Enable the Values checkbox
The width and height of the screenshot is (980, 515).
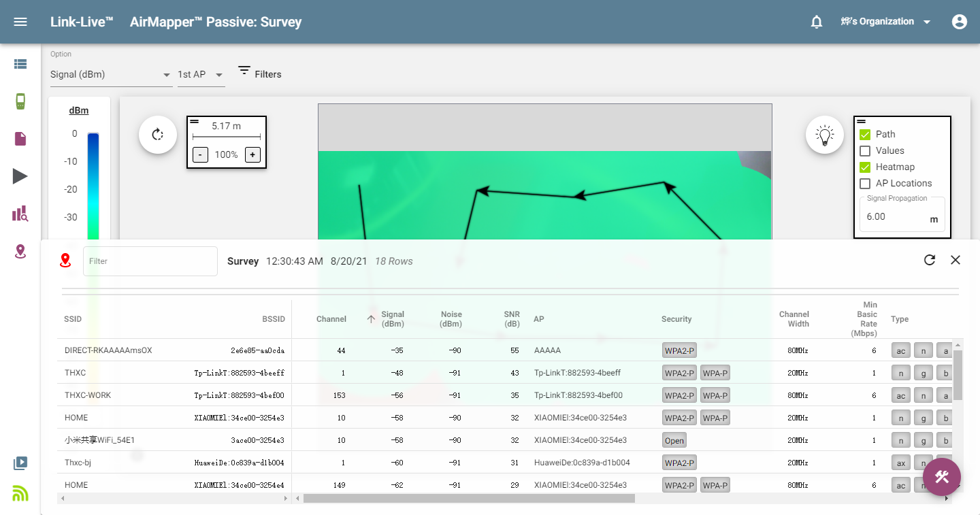(865, 151)
